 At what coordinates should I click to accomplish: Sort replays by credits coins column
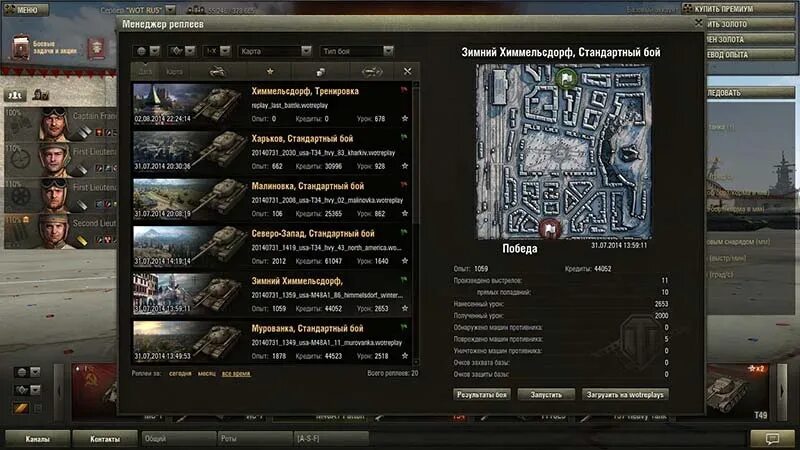pos(320,72)
